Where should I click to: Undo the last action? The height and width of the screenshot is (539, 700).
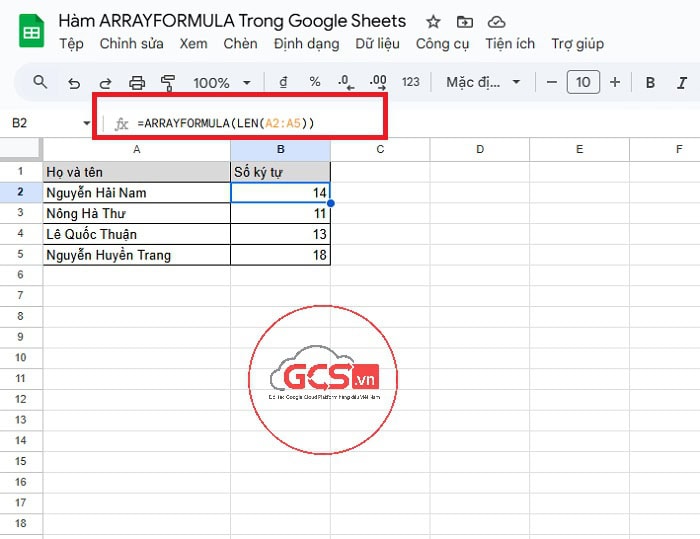73,83
